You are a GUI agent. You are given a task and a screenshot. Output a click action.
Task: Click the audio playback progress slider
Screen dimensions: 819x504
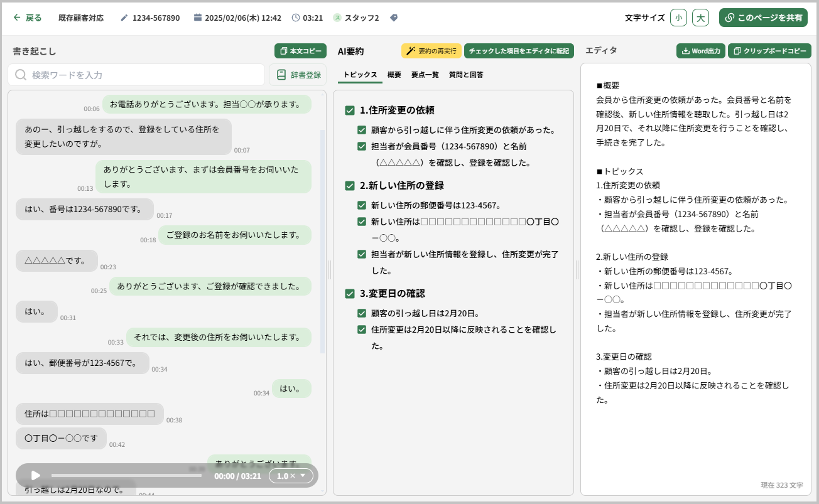tap(126, 476)
